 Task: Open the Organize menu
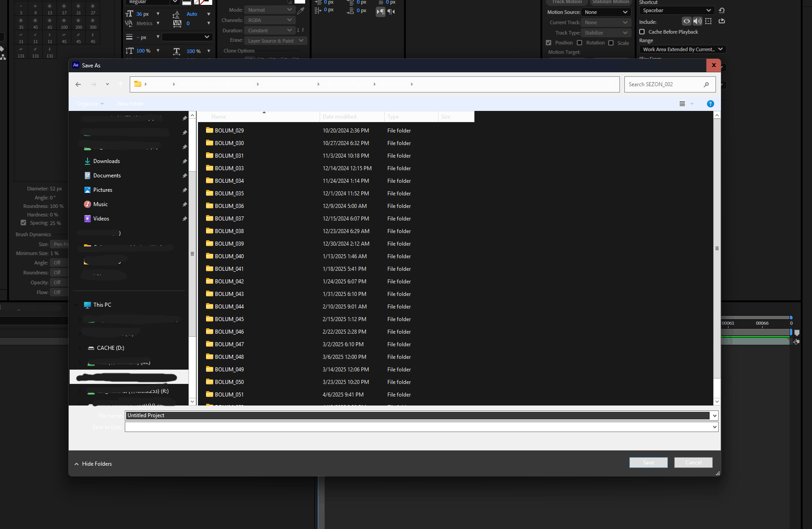pyautogui.click(x=90, y=104)
